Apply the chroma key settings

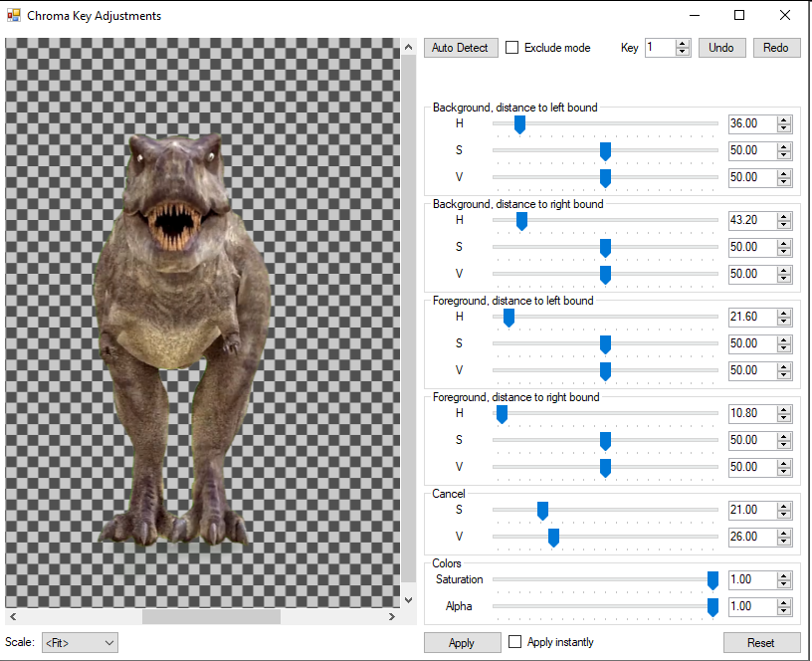[x=462, y=643]
